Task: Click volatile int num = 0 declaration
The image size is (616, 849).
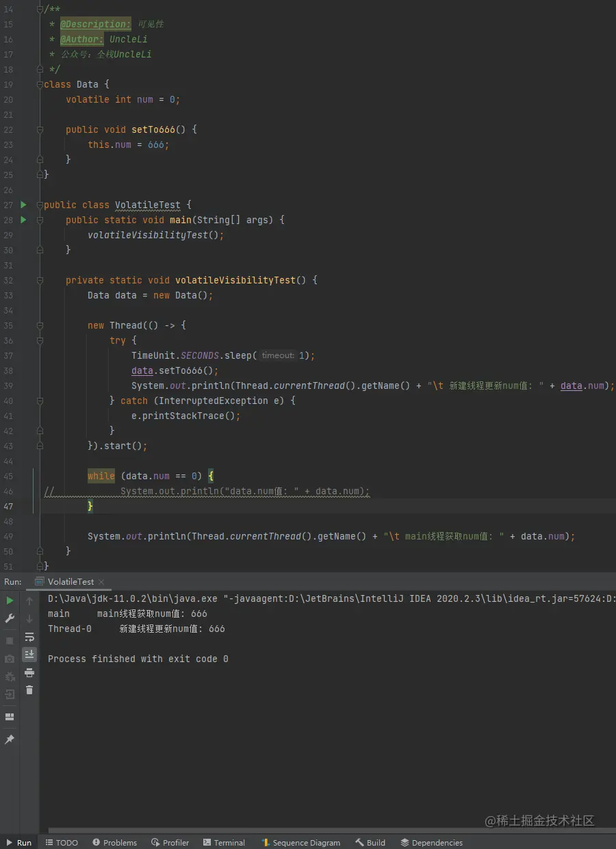Action: point(123,99)
